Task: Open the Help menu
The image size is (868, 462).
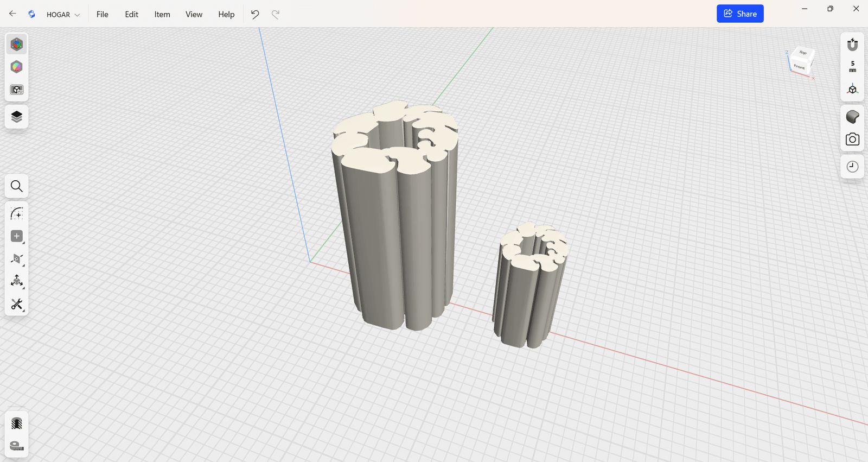Action: click(226, 14)
